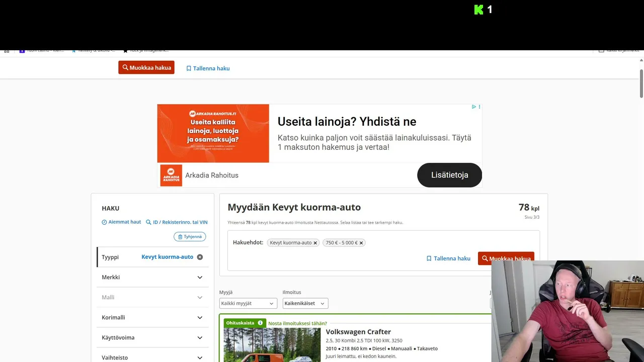Click the Arkadia Rahoitus logo icon

tap(171, 175)
